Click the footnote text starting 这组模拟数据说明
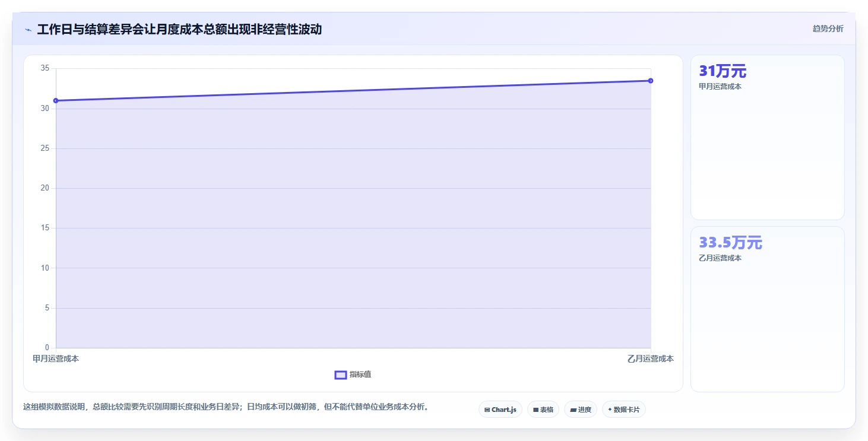The height and width of the screenshot is (441, 868). (x=226, y=407)
